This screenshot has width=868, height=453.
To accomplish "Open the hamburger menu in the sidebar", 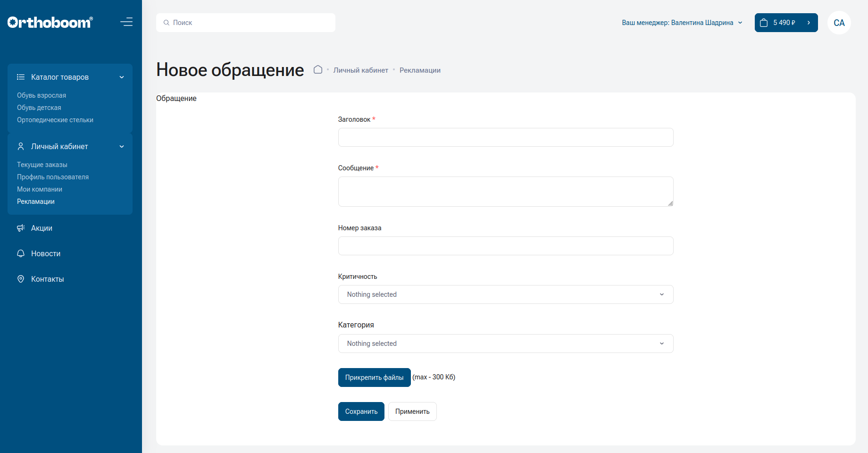I will pyautogui.click(x=126, y=22).
